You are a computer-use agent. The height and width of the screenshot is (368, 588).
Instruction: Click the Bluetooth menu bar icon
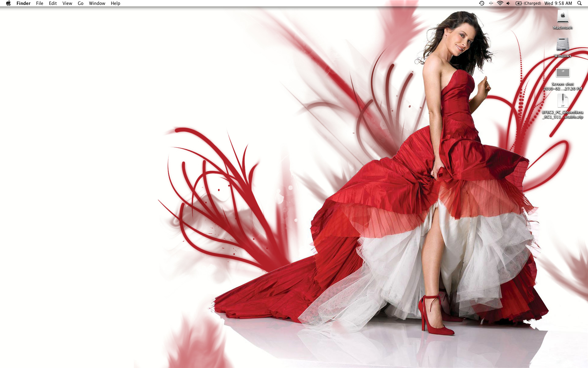(x=491, y=3)
